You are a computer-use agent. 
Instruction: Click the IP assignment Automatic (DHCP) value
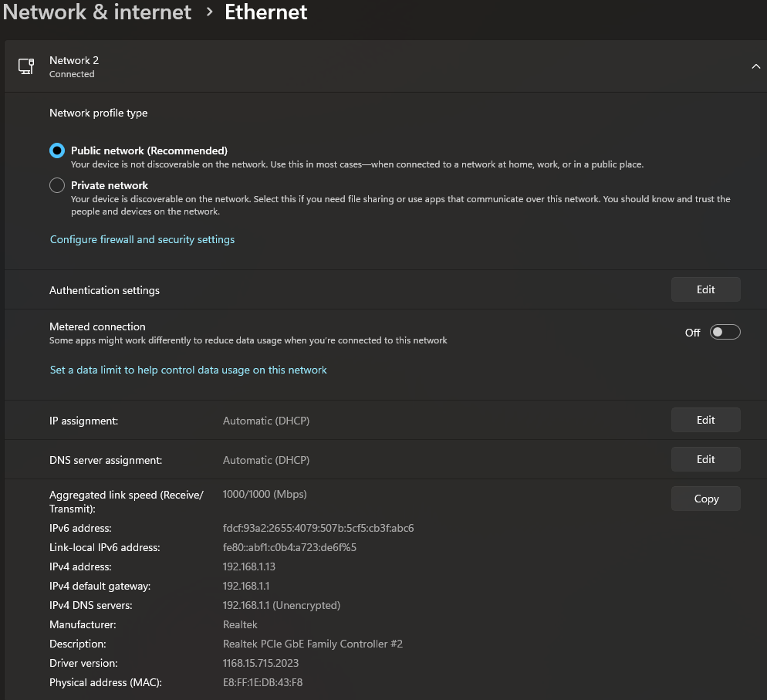click(266, 421)
